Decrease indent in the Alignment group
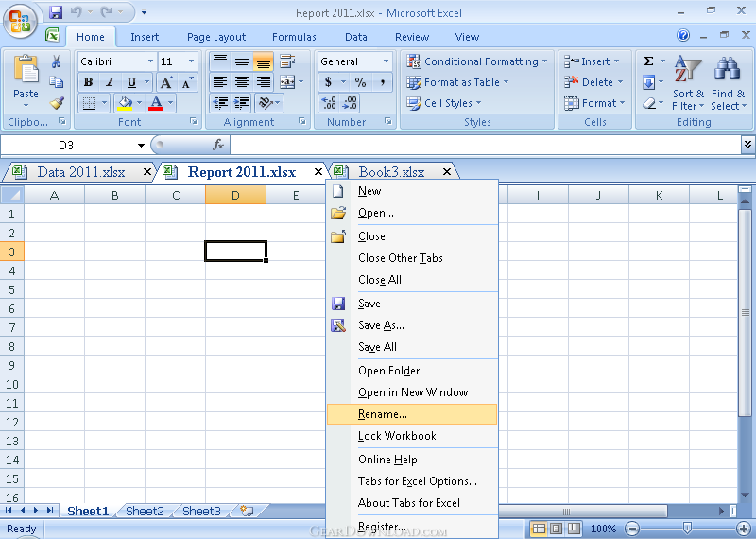This screenshot has height=539, width=756. pos(221,103)
